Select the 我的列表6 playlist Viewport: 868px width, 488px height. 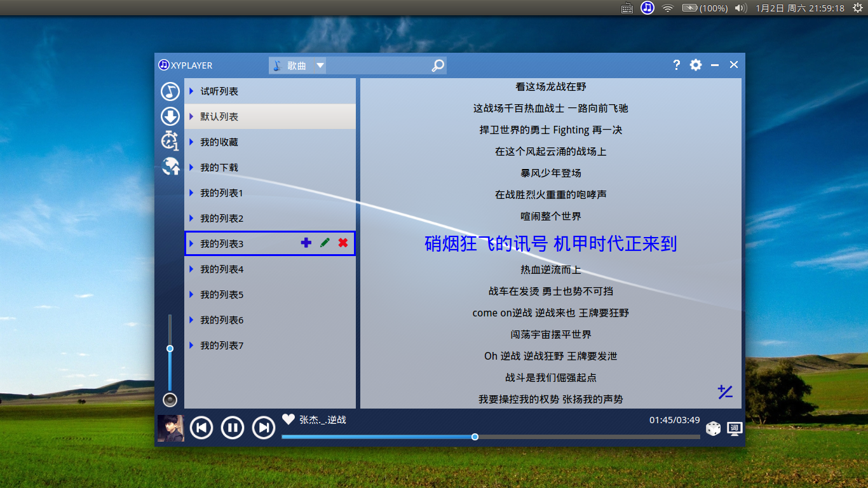click(x=270, y=320)
